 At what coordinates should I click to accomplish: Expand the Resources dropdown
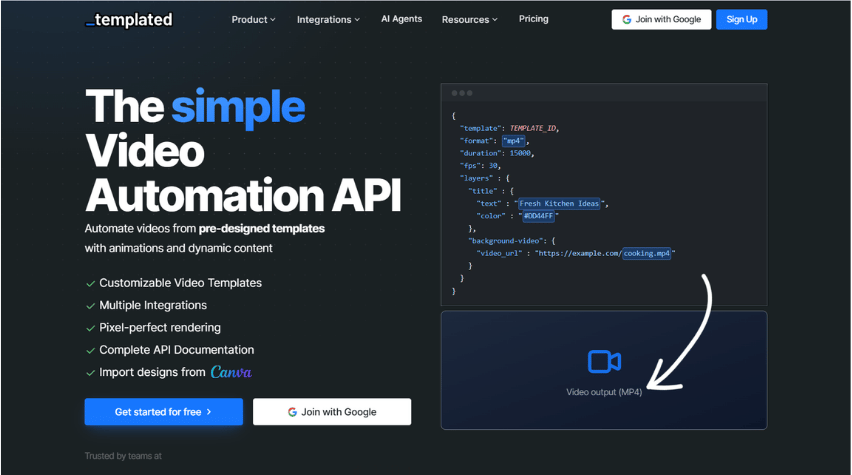coord(469,20)
